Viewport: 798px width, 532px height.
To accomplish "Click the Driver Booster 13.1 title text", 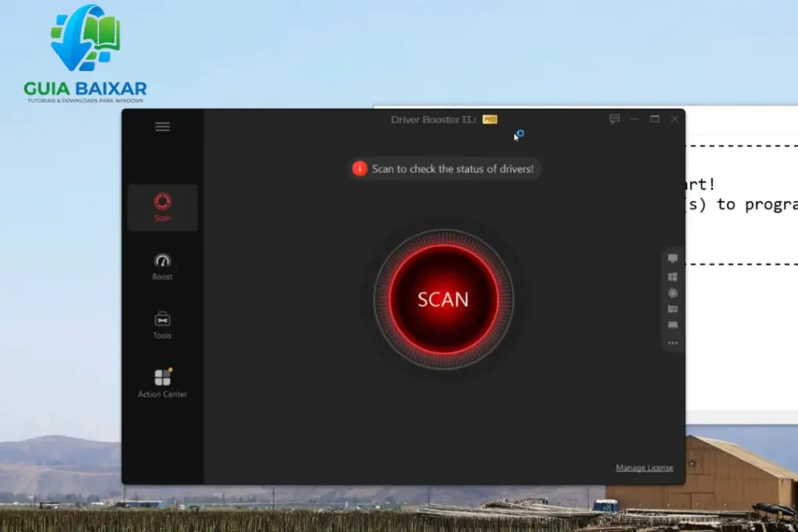I will pyautogui.click(x=433, y=119).
